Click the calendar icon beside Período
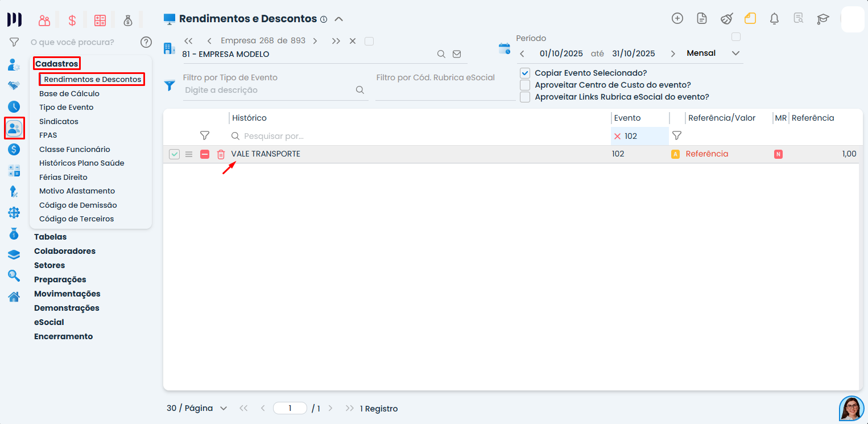 click(x=505, y=48)
